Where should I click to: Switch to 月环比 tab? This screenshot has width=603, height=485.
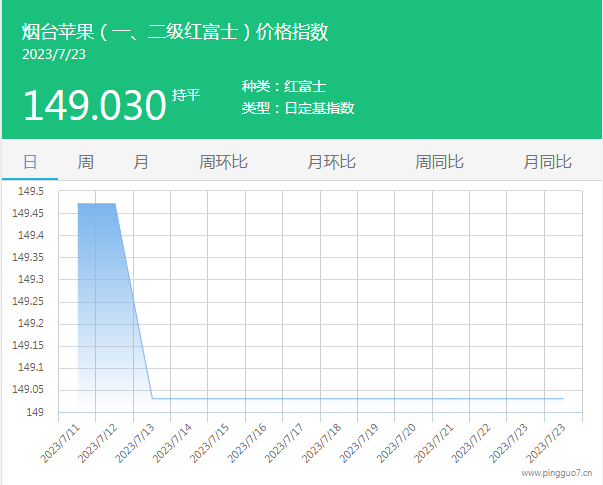coord(332,162)
